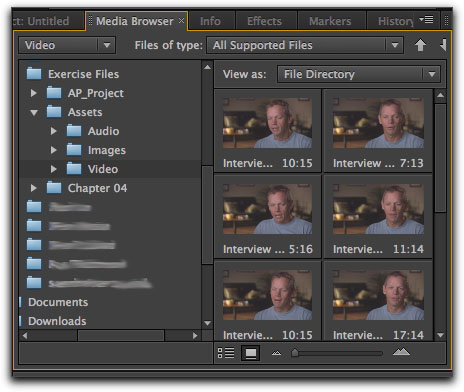Select the Documents entry
464x392 pixels.
(58, 302)
